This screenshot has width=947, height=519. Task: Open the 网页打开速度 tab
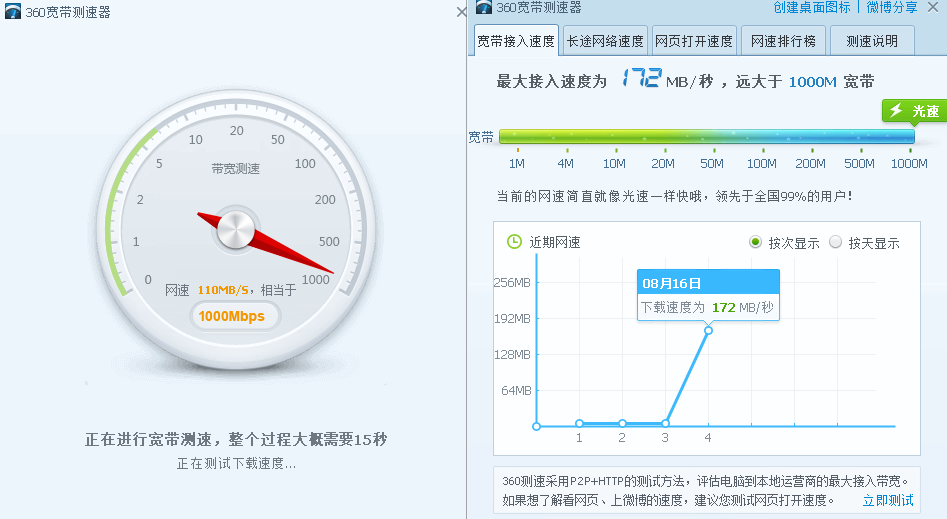tap(694, 41)
